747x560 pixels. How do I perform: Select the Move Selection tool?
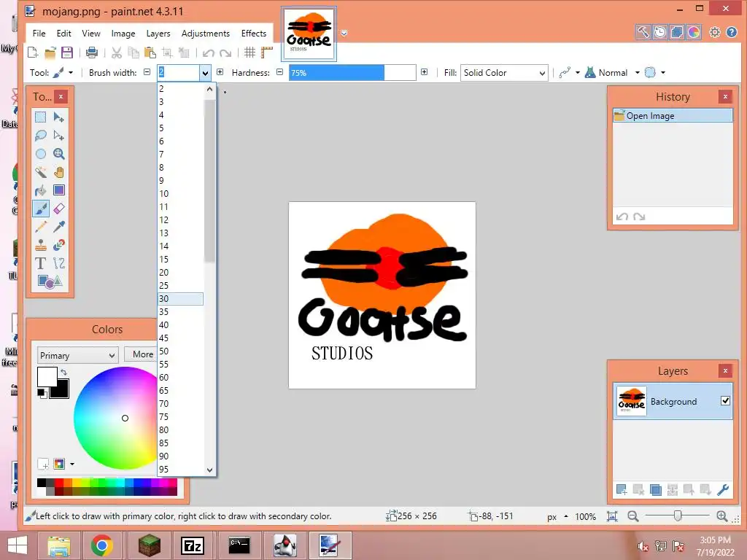point(59,135)
